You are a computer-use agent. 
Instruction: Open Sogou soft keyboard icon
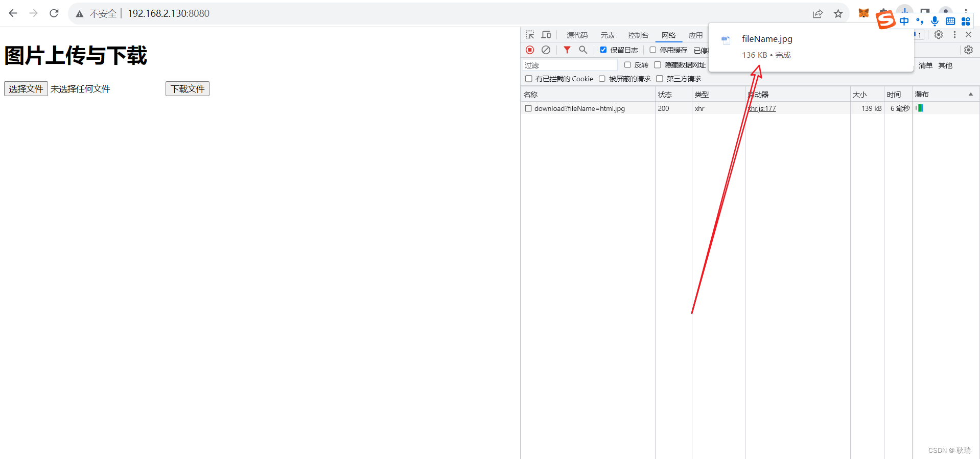[950, 21]
